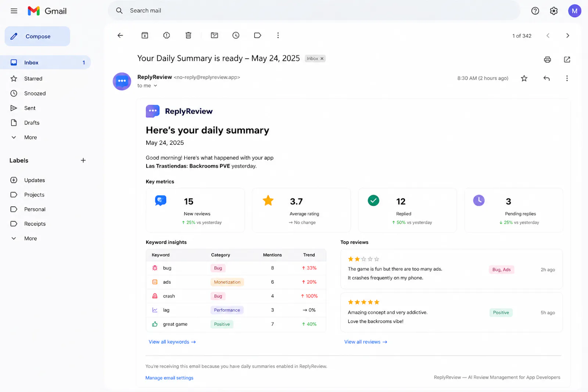Go to older email chevron
The width and height of the screenshot is (588, 392).
tap(568, 36)
